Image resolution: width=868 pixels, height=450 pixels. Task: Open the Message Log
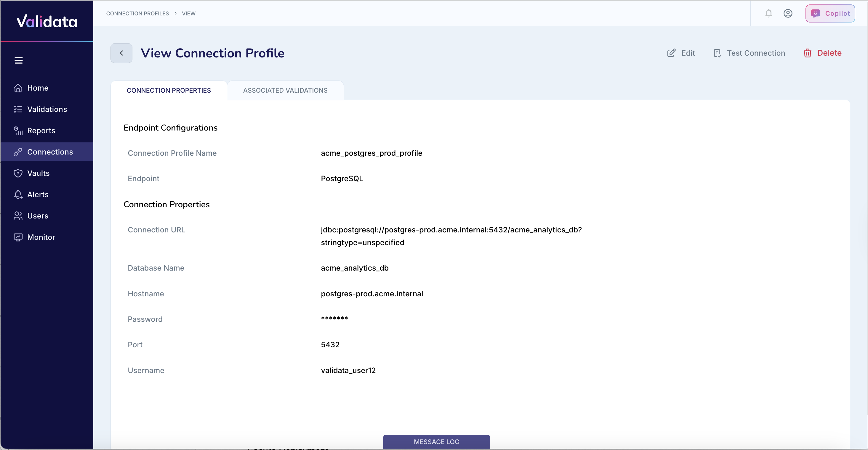(436, 442)
